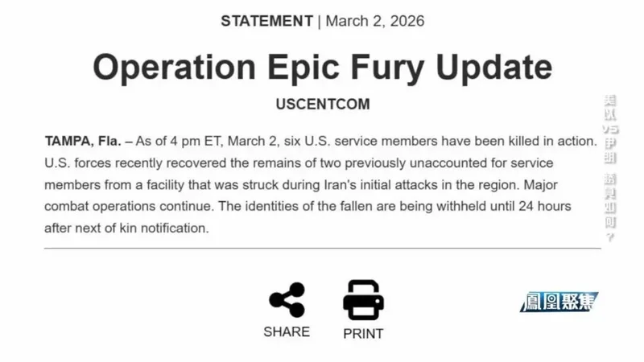644x362 pixels.
Task: Click the bold TAMPA, Fla. dateline
Action: coord(83,141)
